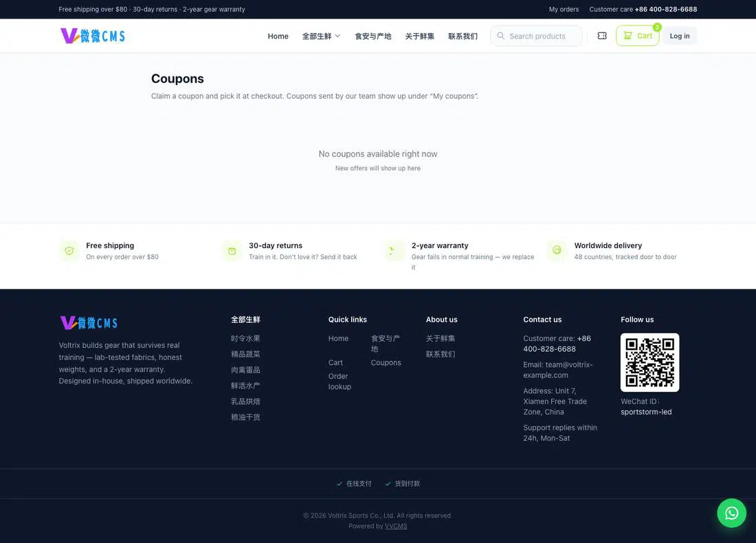Screen dimensions: 756x543
Task: Open the Cart button with badge
Action: point(637,36)
